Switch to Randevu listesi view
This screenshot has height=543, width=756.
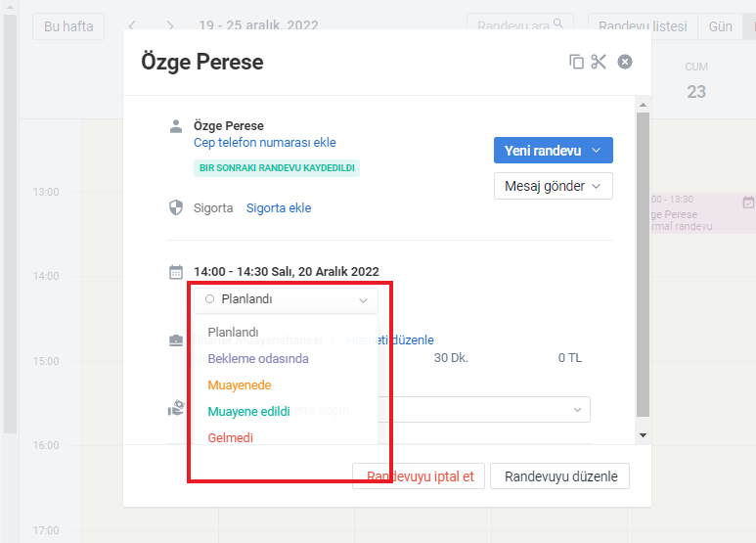coord(643,26)
